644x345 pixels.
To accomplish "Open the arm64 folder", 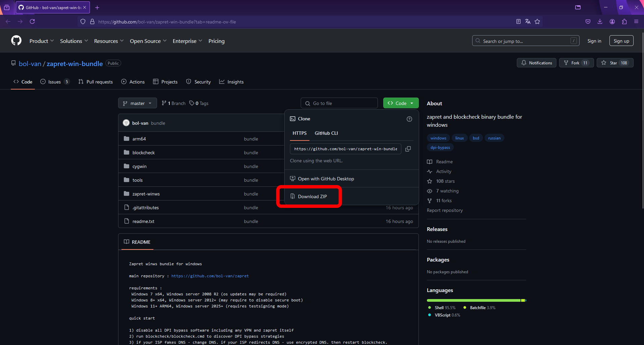I will tap(139, 139).
